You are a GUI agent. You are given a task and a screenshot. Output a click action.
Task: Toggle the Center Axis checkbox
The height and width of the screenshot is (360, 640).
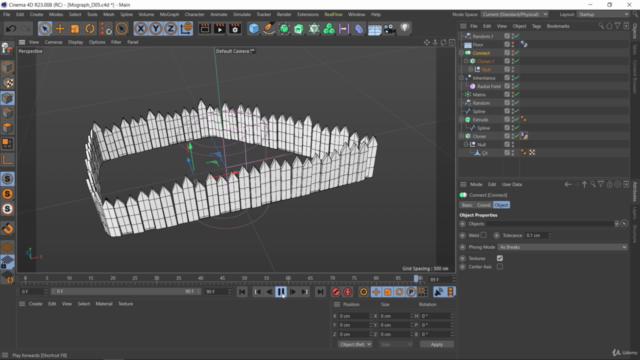[500, 267]
